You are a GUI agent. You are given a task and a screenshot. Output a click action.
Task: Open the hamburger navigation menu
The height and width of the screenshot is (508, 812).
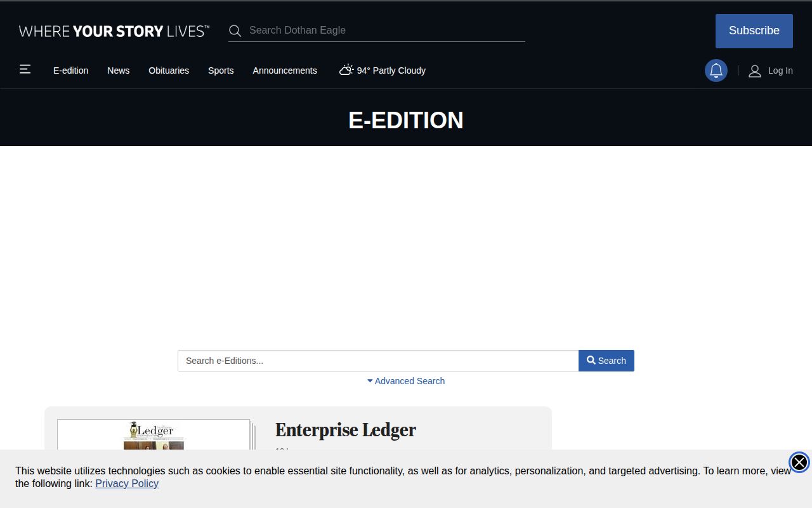coord(25,69)
